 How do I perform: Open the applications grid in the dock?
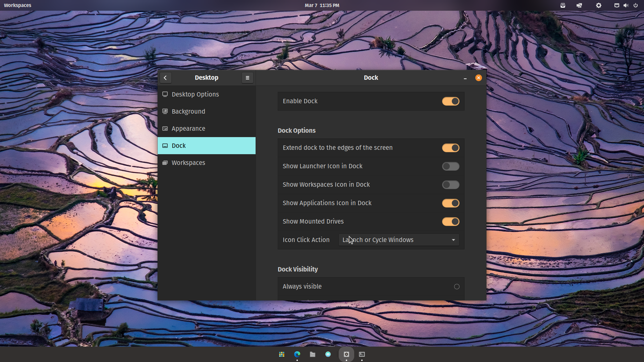click(282, 354)
